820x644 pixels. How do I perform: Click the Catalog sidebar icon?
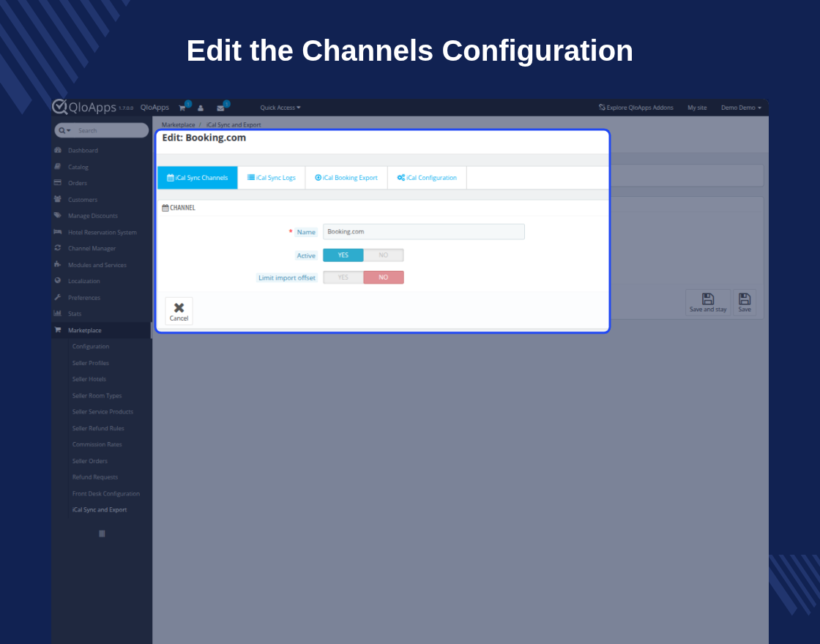click(x=58, y=167)
